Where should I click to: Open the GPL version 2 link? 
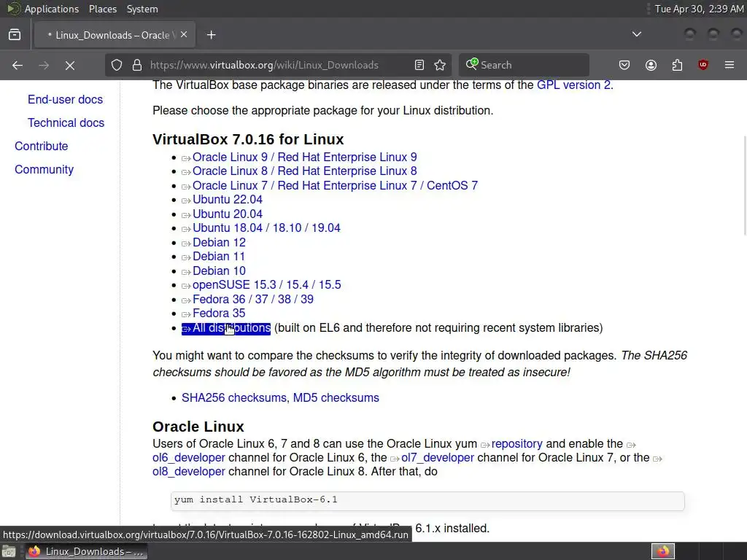click(573, 85)
